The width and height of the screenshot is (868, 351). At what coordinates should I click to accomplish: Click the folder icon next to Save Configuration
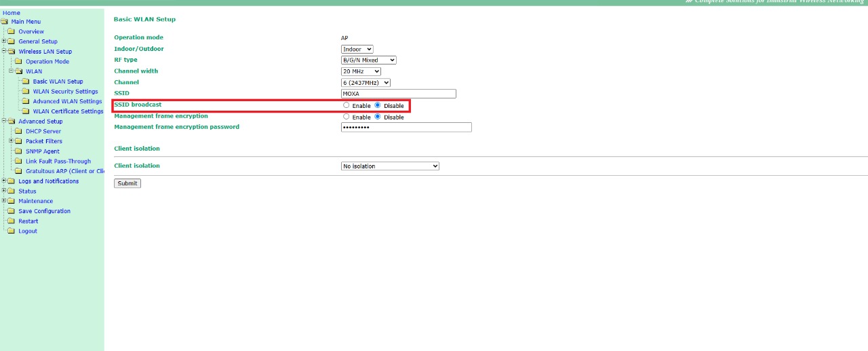11,211
